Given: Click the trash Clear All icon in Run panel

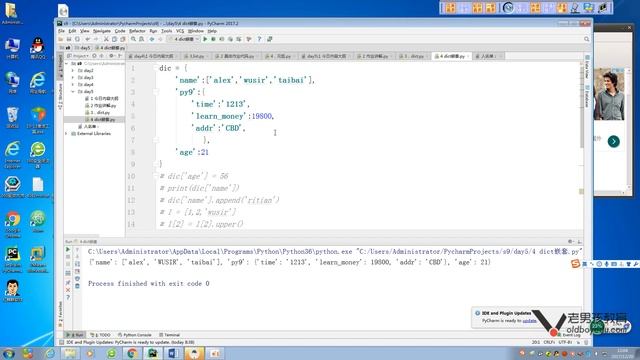Looking at the screenshot, I should 77,286.
